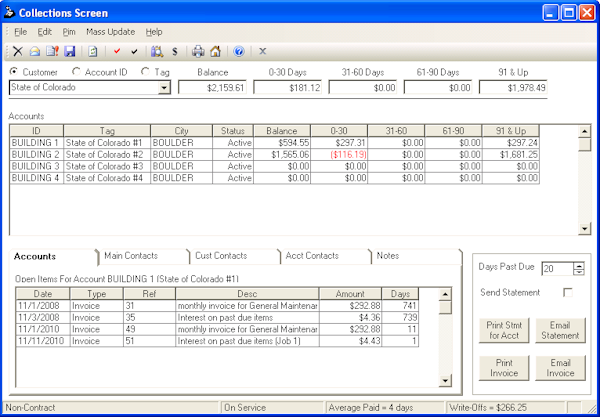Click the Email Invoice button
This screenshot has width=600, height=417.
560,368
